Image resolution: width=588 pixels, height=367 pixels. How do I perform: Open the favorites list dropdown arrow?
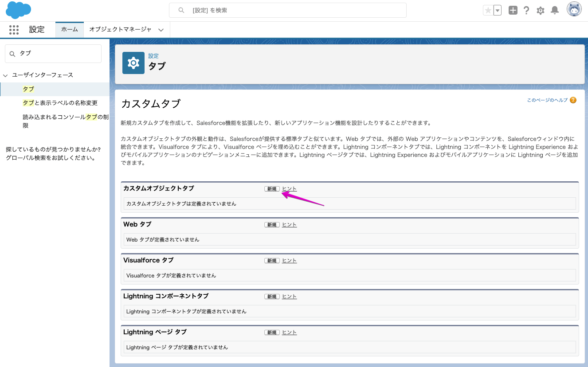pyautogui.click(x=498, y=10)
